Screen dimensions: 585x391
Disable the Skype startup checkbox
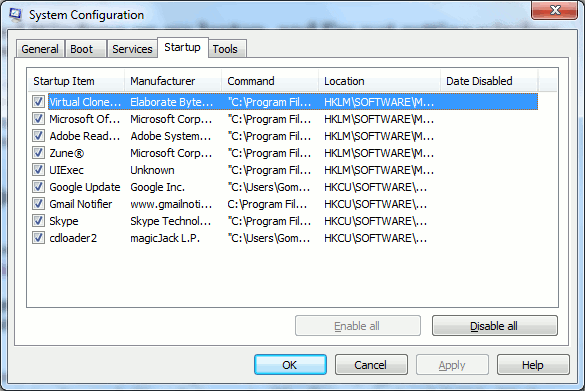[x=38, y=220]
